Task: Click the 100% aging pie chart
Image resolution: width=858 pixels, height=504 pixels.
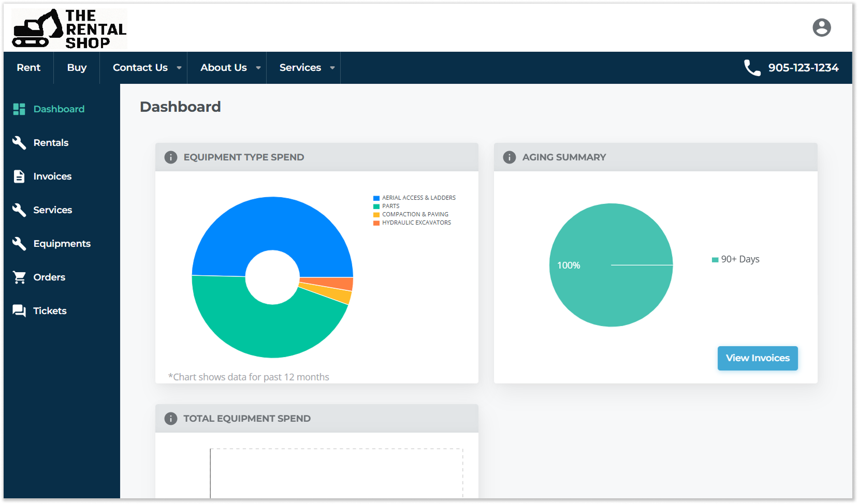Action: [611, 265]
